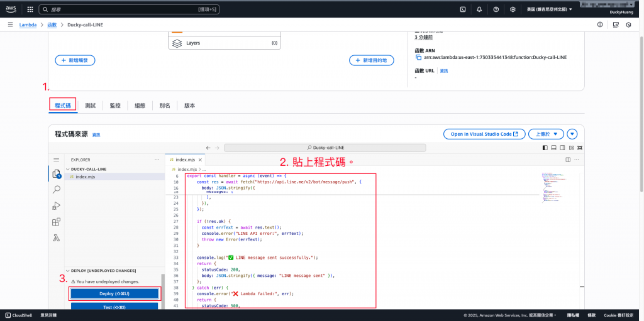644x321 pixels.
Task: Go to the 函數 breadcrumb link
Action: coord(52,24)
